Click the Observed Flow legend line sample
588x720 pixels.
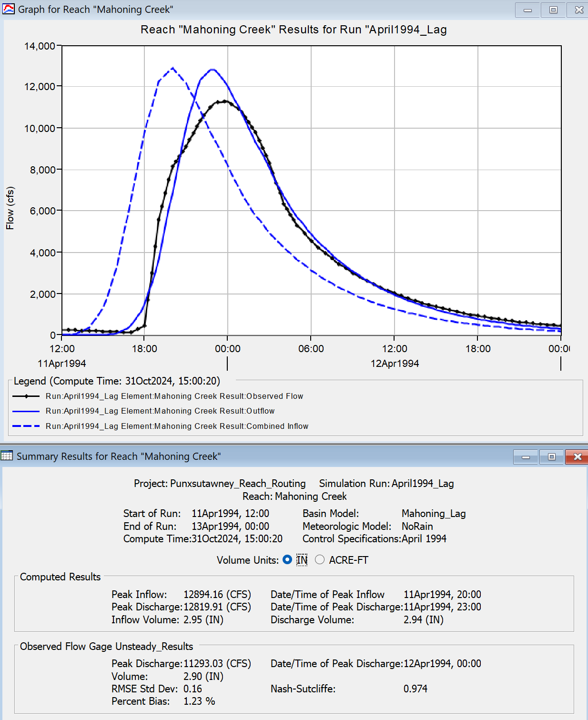(x=26, y=396)
